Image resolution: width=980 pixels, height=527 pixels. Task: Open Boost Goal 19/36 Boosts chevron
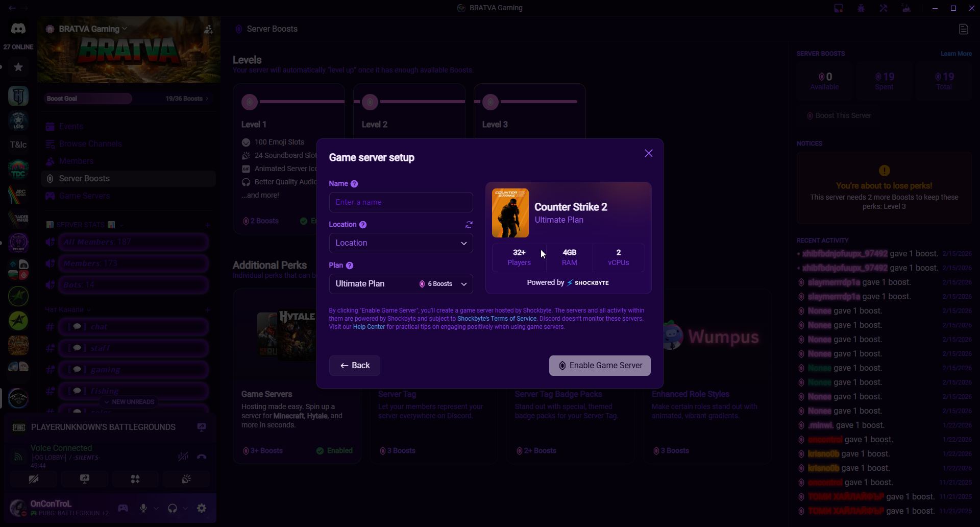207,99
